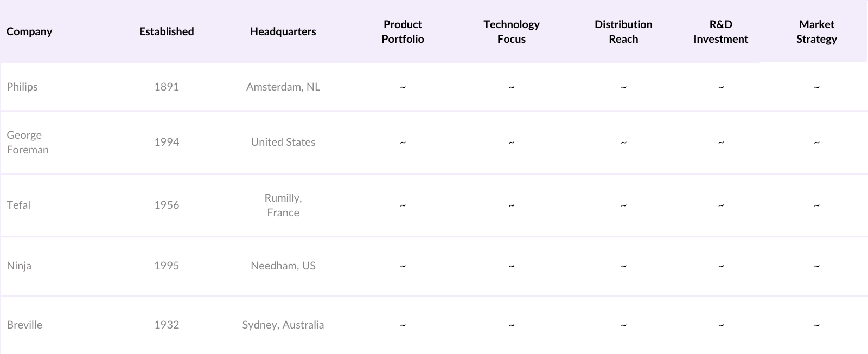Select Tefal's Technology Focus tilde cell
Viewport: 868px width, 354px height.
click(x=511, y=205)
